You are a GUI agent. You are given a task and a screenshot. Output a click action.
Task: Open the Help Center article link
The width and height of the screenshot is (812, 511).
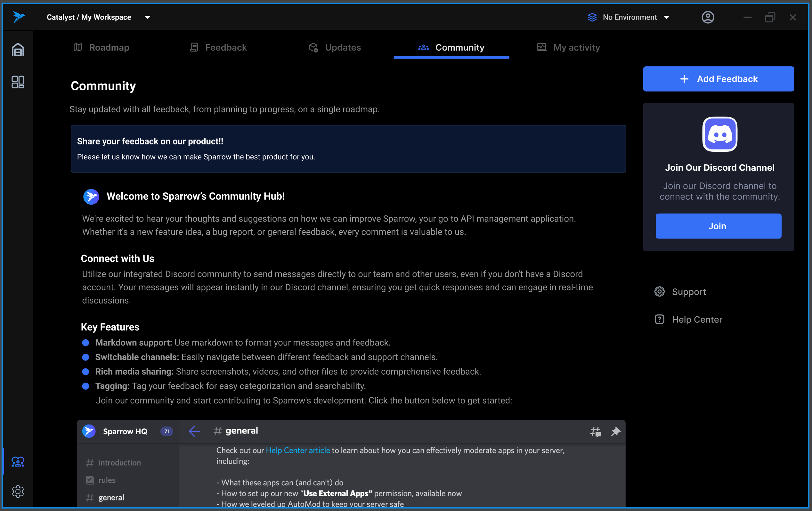(x=298, y=450)
